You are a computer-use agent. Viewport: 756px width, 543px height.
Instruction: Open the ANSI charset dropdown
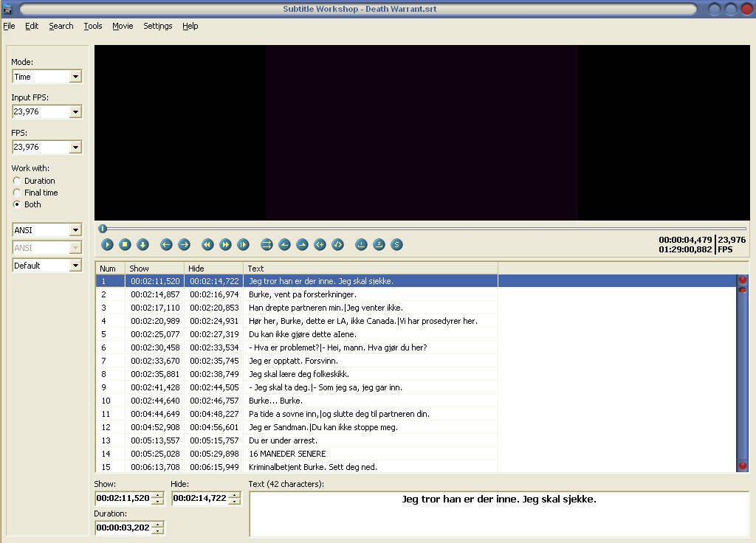(75, 230)
